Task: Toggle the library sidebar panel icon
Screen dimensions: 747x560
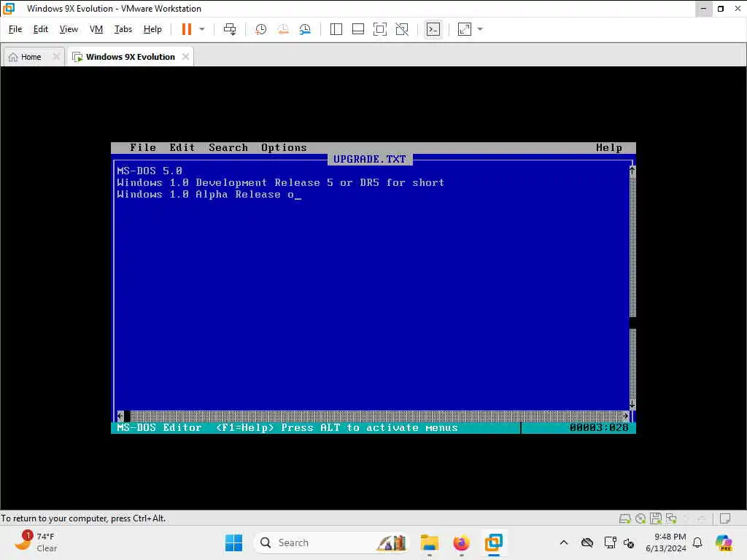Action: tap(336, 29)
